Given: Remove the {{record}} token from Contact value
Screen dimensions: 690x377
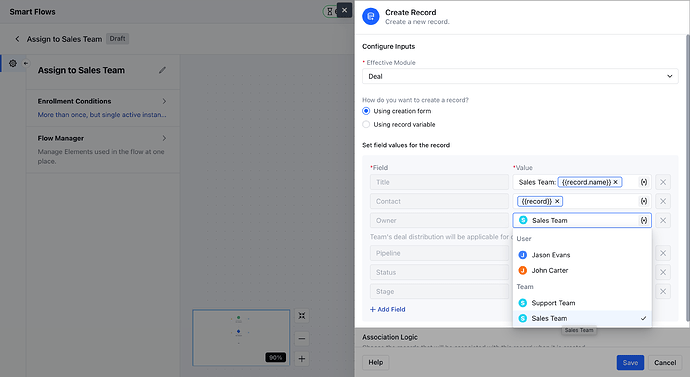Looking at the screenshot, I should (557, 201).
